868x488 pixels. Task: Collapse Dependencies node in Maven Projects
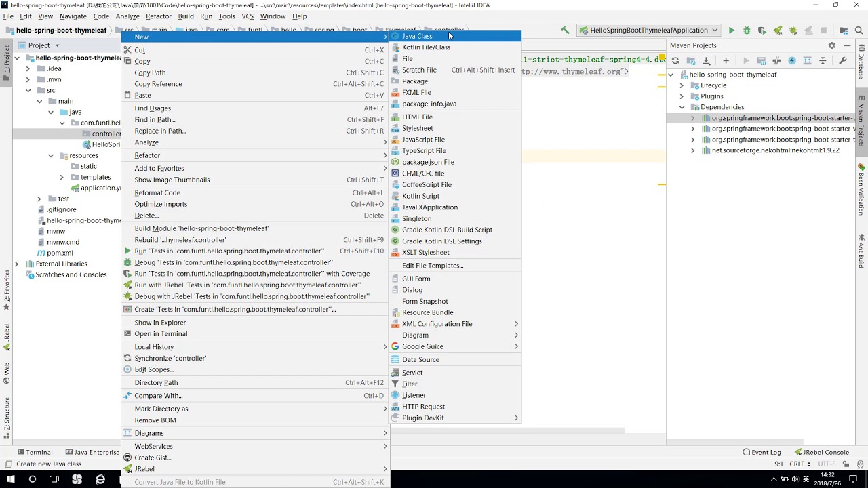pos(682,107)
